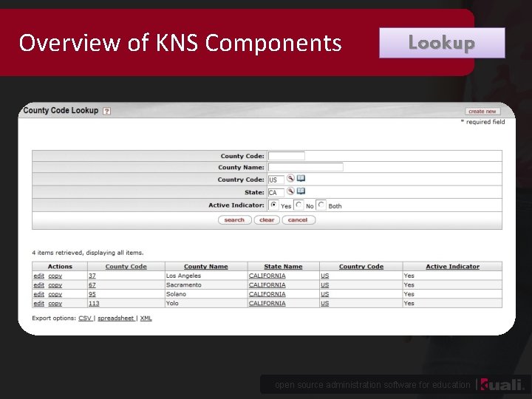Image resolution: width=532 pixels, height=399 pixels.
Task: Edit the Yolo county row
Action: [x=39, y=304]
